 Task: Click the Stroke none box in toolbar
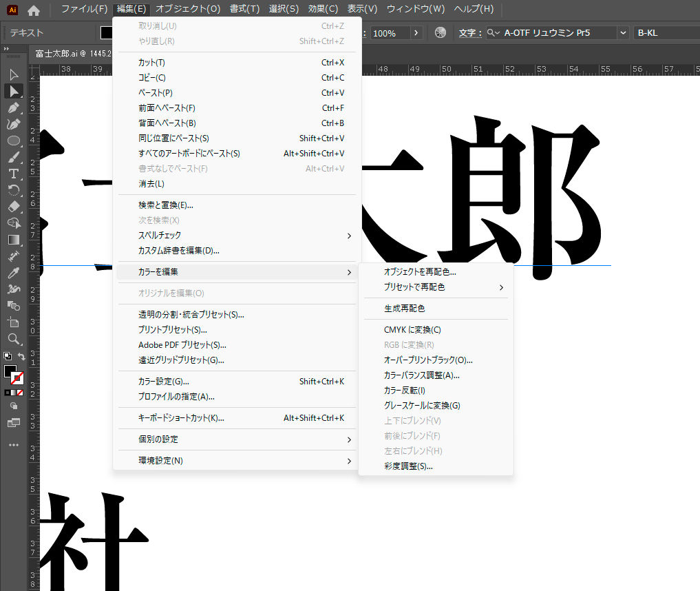17,378
